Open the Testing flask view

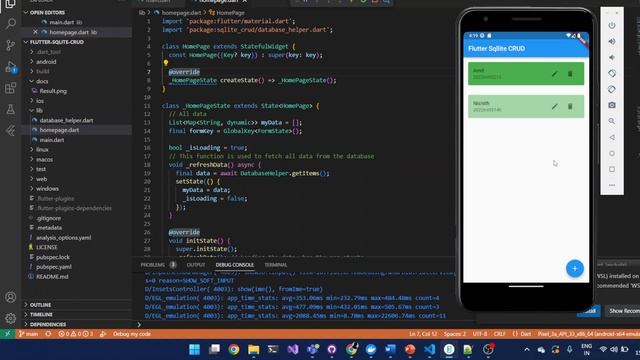click(10, 109)
